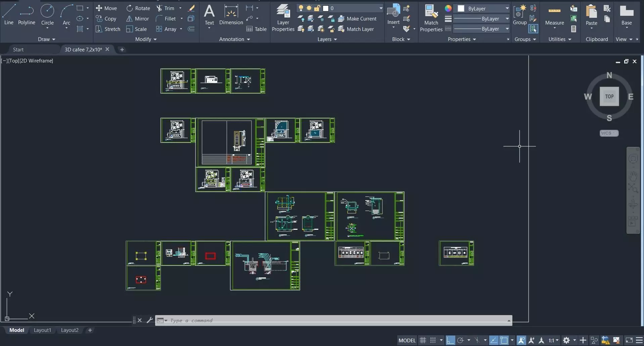The height and width of the screenshot is (346, 644).
Task: Toggle drawing grid display in status bar
Action: 423,340
